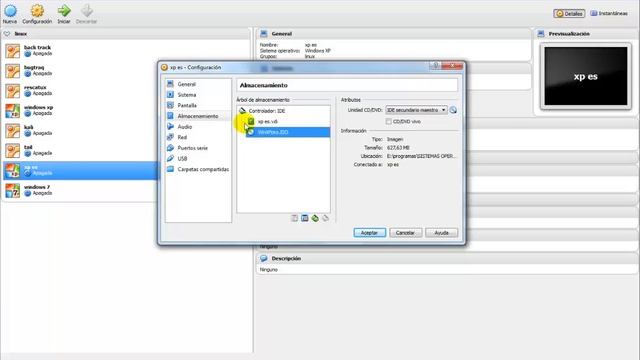Close the xp es Configuración dialog
The width and height of the screenshot is (640, 360).
click(x=452, y=66)
